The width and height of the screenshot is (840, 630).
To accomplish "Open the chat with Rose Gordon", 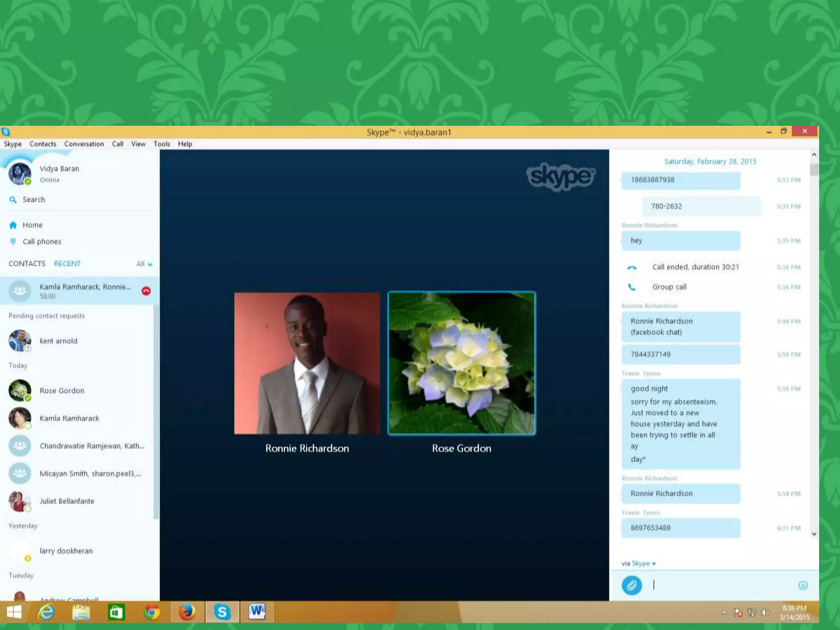I will click(x=62, y=390).
